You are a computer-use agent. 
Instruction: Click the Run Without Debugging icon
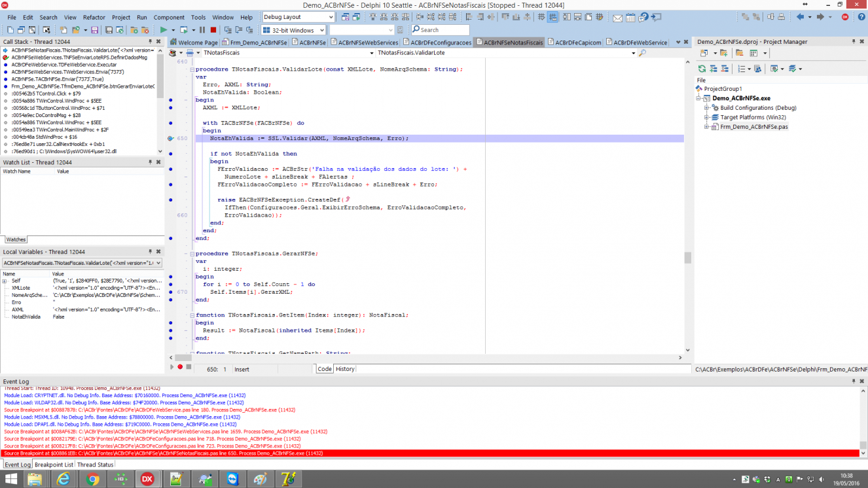click(184, 30)
